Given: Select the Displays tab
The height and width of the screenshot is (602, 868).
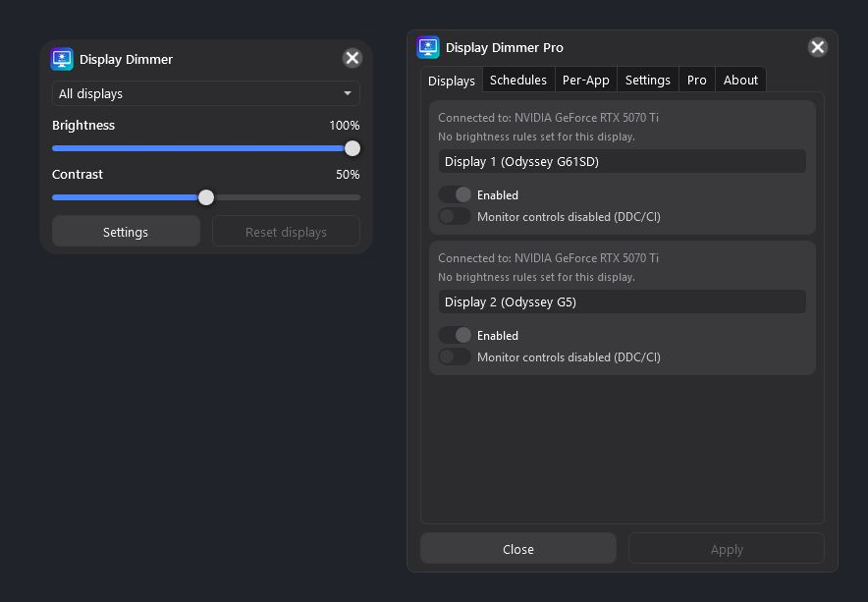Looking at the screenshot, I should (451, 81).
